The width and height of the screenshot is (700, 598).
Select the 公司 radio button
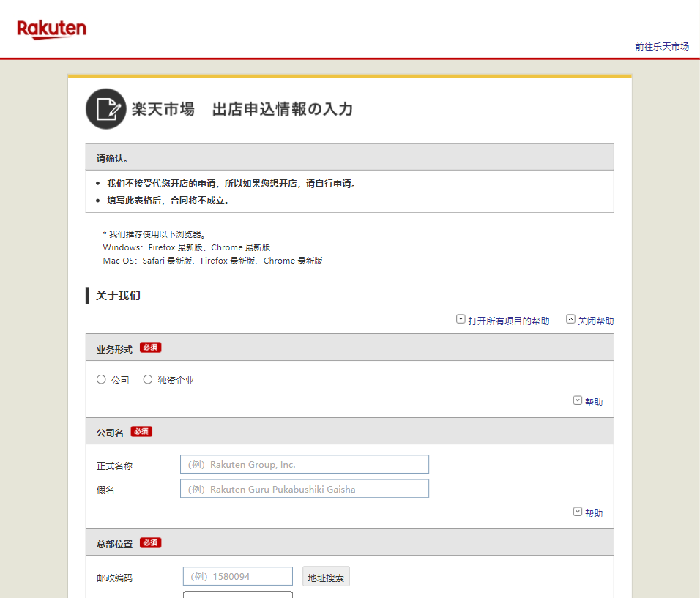[x=101, y=379]
